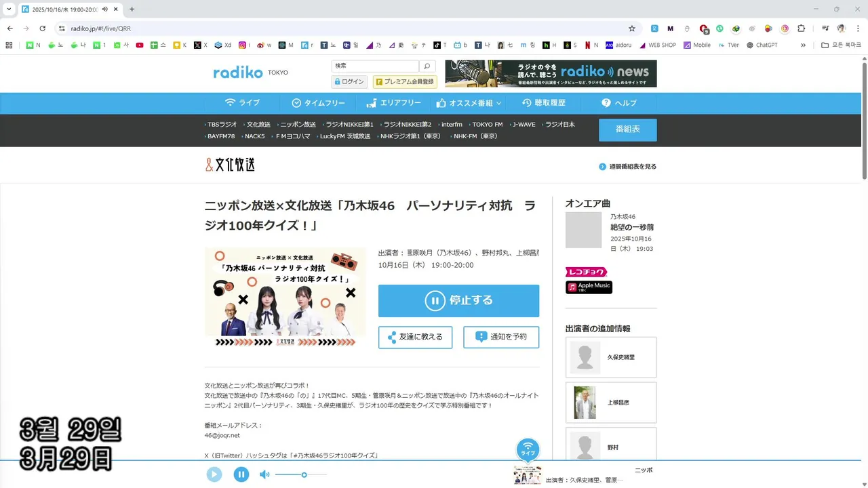Select ニッポン放送 station
The width and height of the screenshot is (868, 488).
point(297,125)
